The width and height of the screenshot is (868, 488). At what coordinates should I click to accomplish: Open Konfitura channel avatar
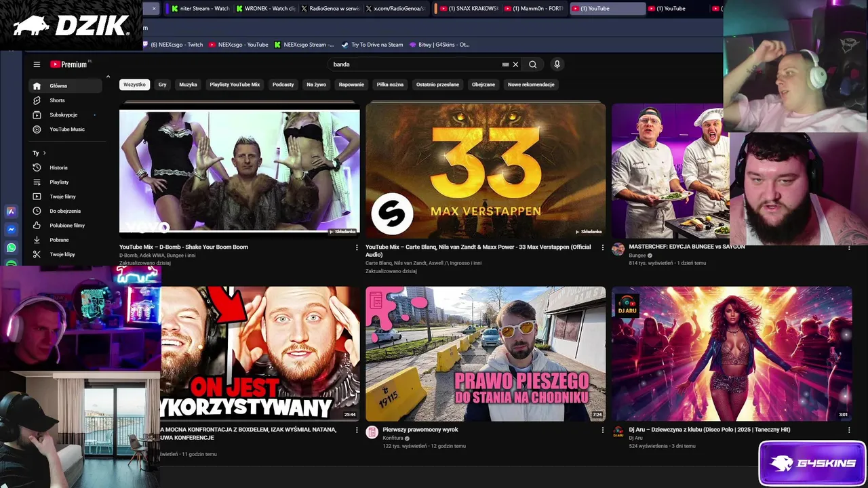pyautogui.click(x=372, y=432)
